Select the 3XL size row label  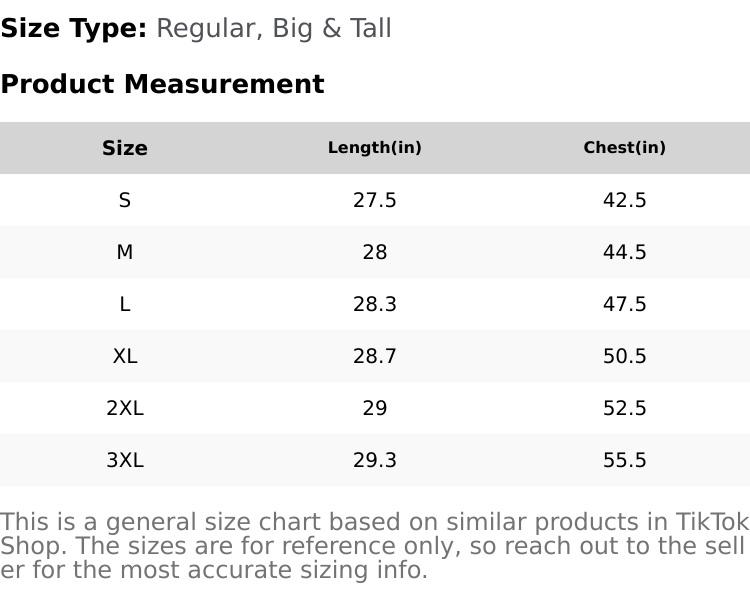[125, 460]
